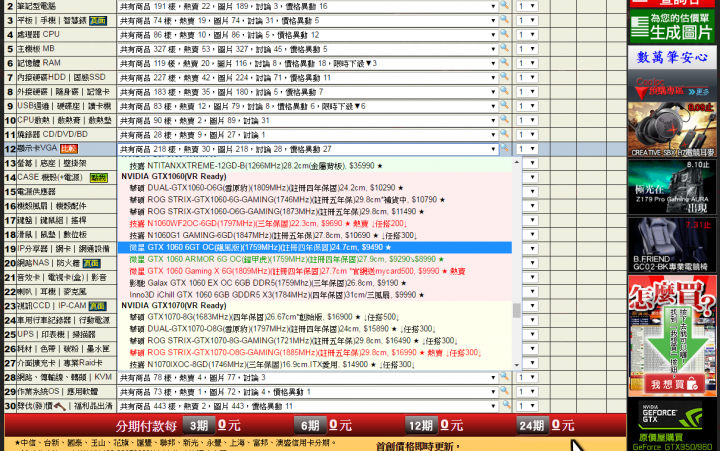Viewport: 720px width, 451px height.
Task: Click the red 比較 badge beside 顯示卡VGA
Action: pyautogui.click(x=69, y=149)
